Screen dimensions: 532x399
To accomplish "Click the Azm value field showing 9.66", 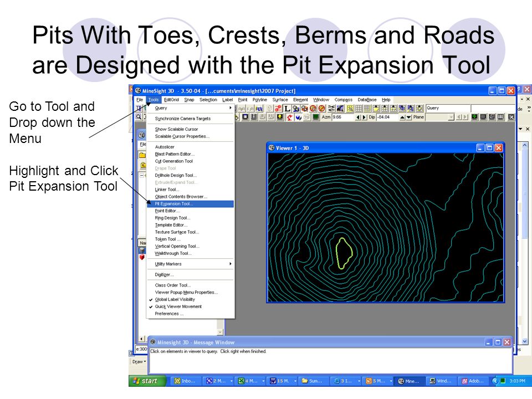I will tap(343, 117).
